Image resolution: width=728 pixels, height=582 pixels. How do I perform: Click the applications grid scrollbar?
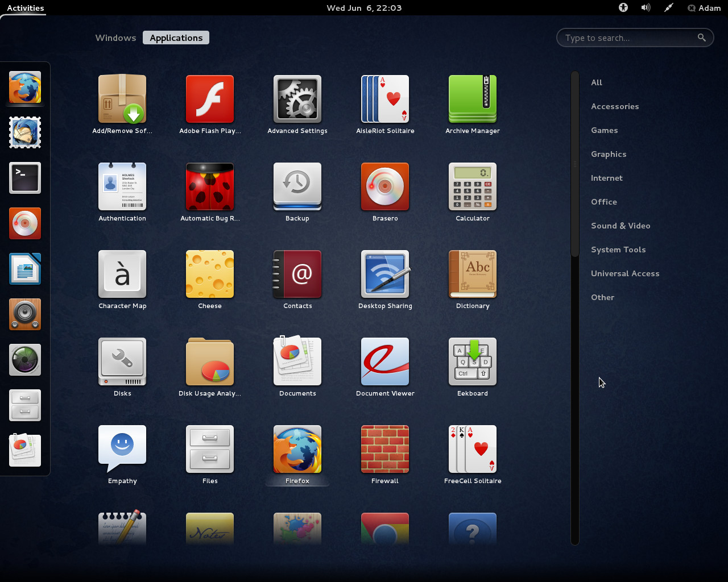coord(575,165)
